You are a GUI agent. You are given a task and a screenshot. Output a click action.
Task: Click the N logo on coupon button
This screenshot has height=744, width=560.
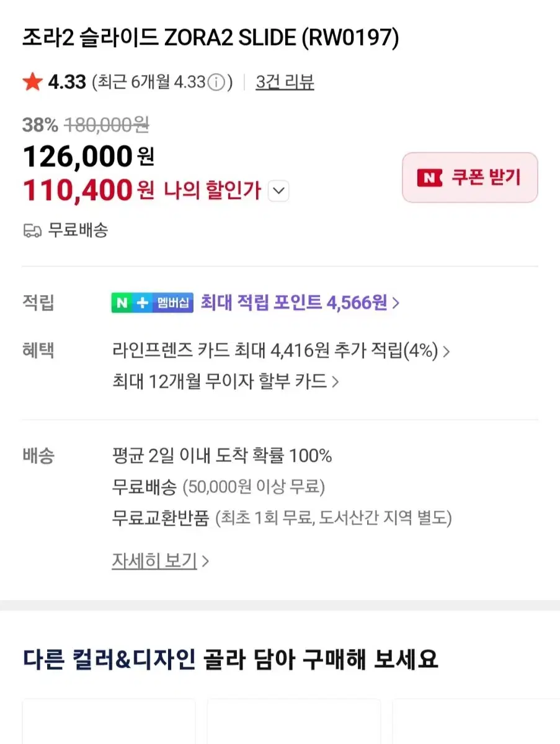tap(429, 178)
